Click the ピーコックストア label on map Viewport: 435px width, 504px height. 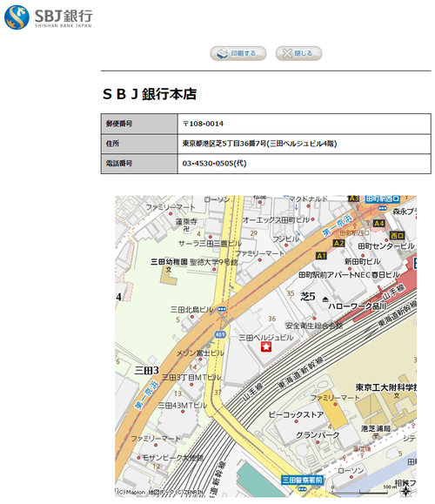[296, 414]
